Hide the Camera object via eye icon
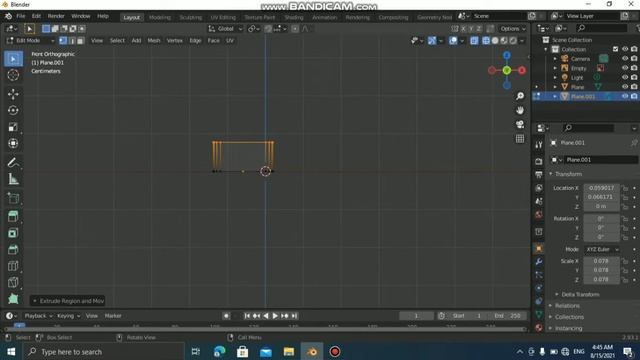640x360 pixels. (x=625, y=58)
